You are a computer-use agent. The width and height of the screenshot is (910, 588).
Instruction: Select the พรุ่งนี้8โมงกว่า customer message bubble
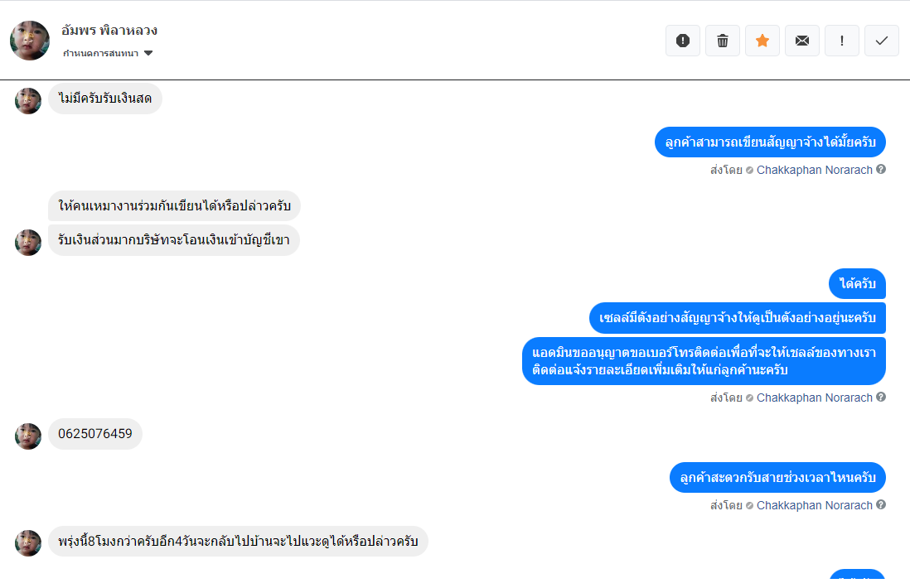[x=238, y=542]
